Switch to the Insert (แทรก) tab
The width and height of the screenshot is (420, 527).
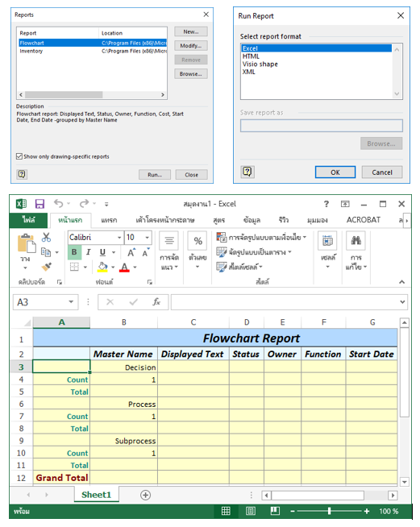[109, 220]
